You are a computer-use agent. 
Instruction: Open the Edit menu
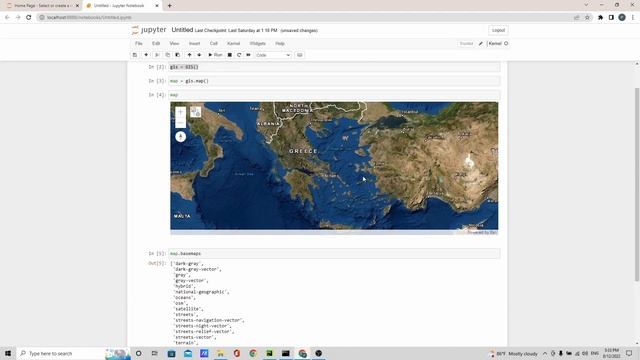coord(156,43)
